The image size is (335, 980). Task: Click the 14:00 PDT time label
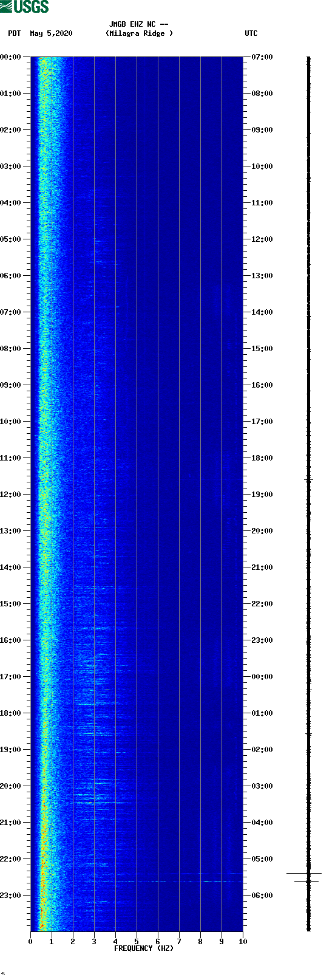[11, 567]
